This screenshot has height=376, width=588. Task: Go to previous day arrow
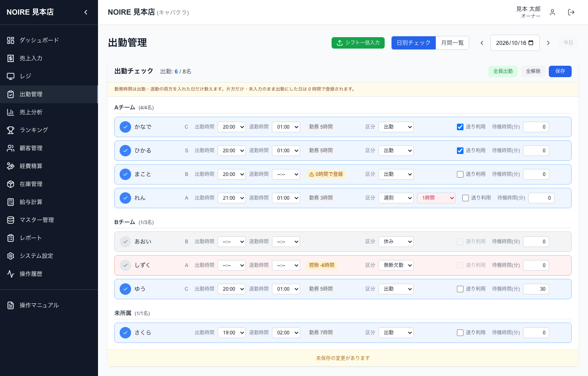pos(482,43)
